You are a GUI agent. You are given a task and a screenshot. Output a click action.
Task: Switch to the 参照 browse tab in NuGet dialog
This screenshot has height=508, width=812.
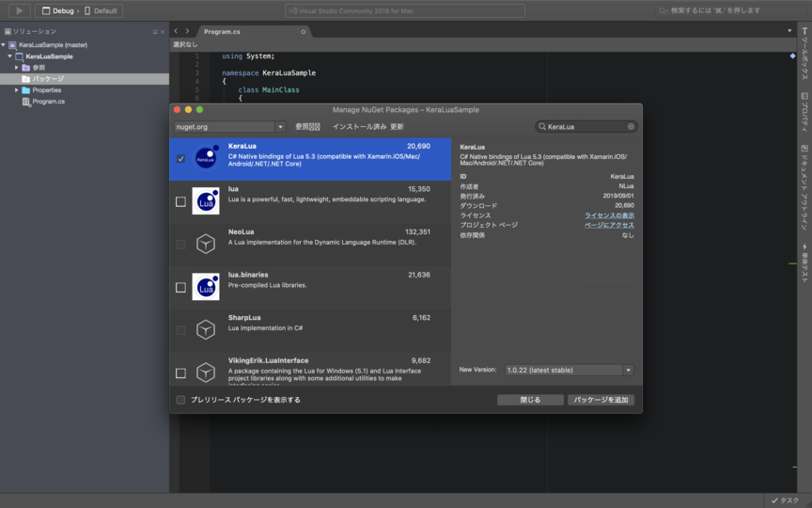point(307,126)
